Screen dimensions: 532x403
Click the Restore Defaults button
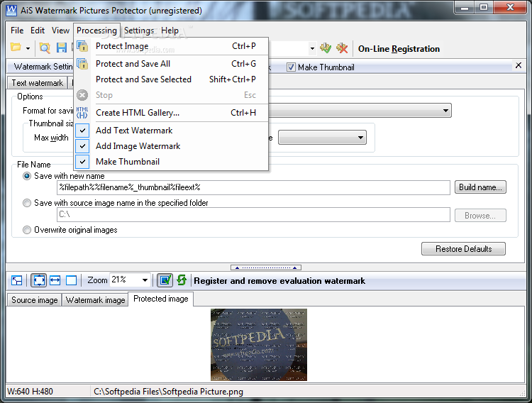(x=463, y=249)
